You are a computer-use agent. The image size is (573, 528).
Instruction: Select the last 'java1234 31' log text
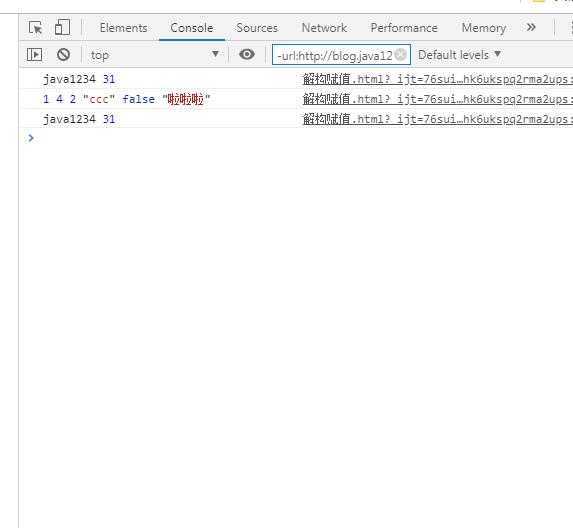click(79, 119)
